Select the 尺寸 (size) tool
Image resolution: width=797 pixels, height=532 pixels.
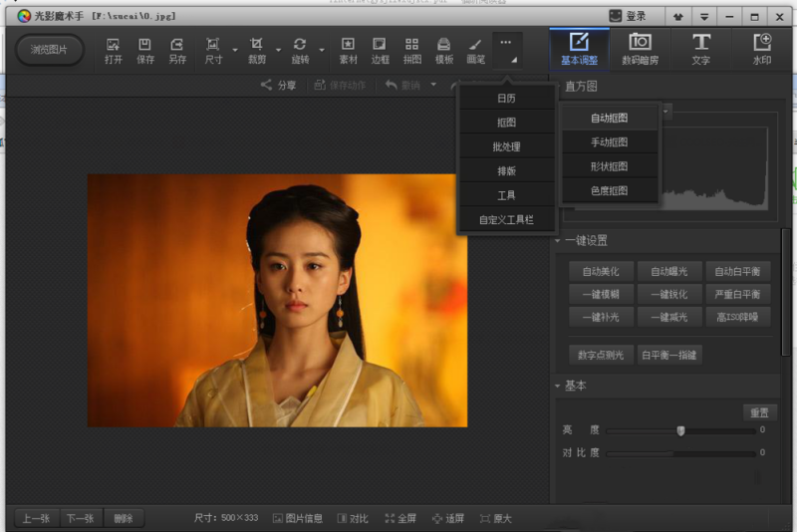[213, 51]
